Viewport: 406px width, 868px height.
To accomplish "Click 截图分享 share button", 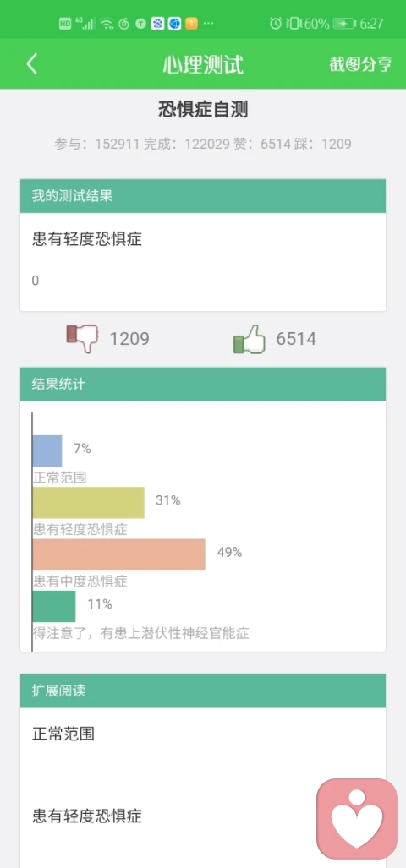I will (x=360, y=64).
